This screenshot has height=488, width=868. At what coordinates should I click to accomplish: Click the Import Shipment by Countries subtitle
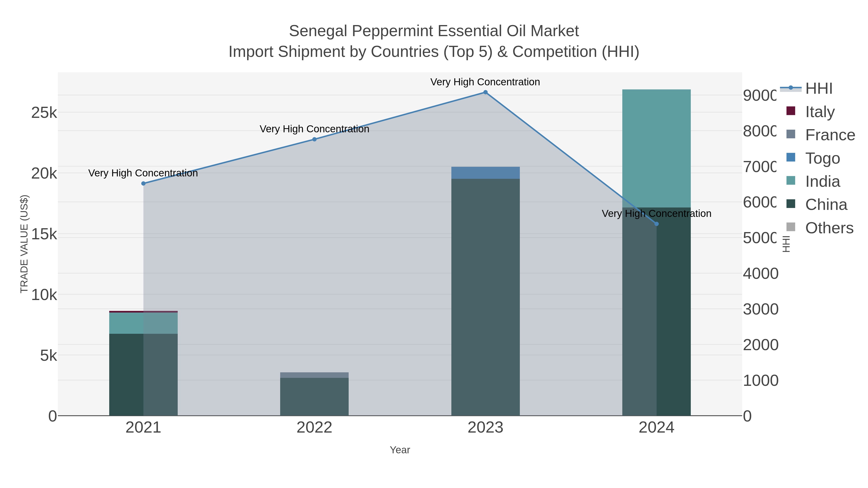tap(434, 52)
